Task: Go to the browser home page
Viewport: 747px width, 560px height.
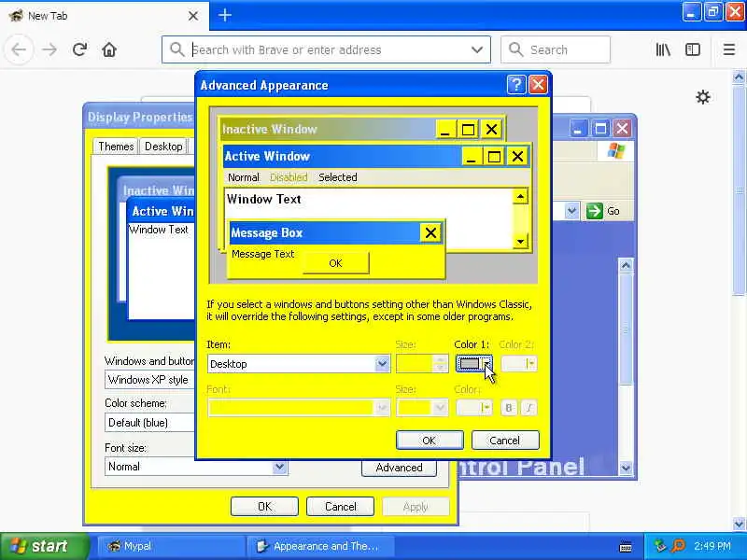Action: pos(109,49)
